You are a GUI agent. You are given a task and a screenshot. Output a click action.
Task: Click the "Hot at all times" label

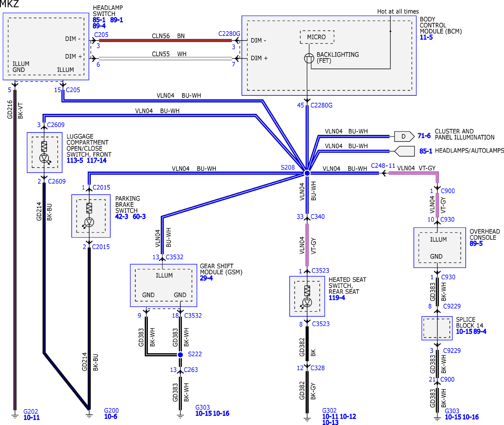click(x=398, y=11)
